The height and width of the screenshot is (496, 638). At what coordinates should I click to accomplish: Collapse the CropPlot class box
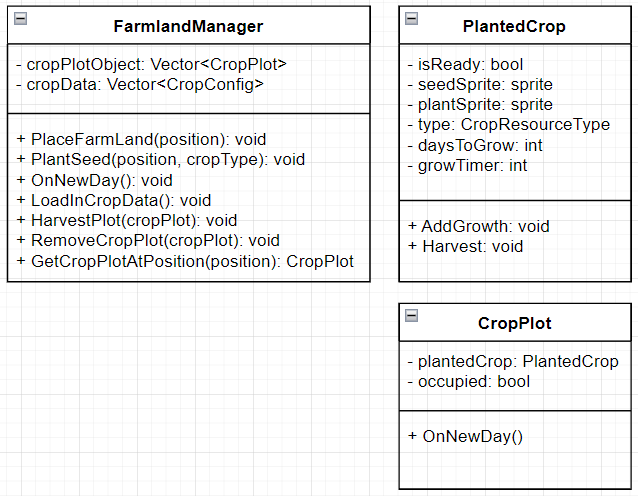tap(411, 315)
